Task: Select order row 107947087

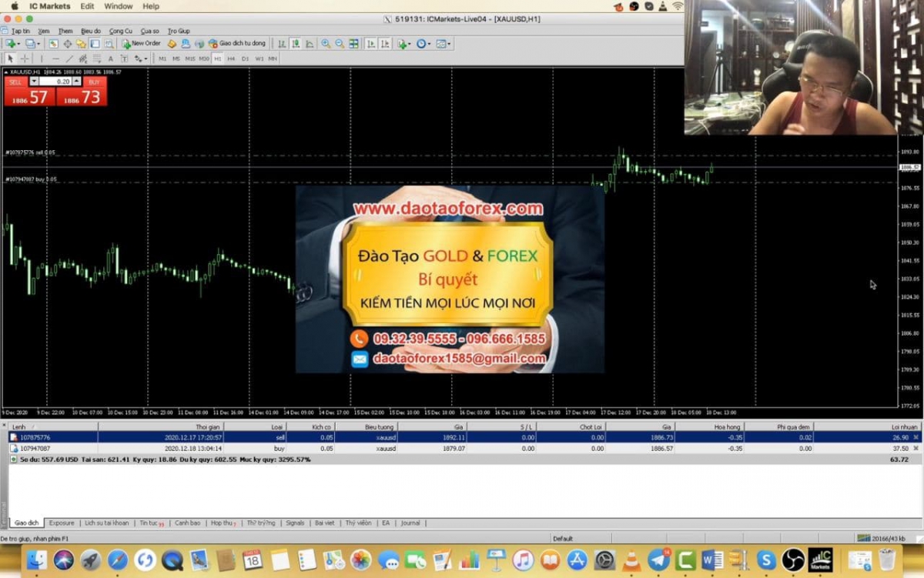Action: 464,448
